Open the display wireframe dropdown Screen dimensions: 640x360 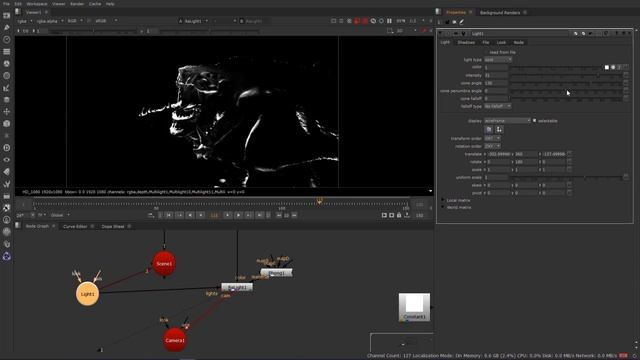pyautogui.click(x=507, y=121)
